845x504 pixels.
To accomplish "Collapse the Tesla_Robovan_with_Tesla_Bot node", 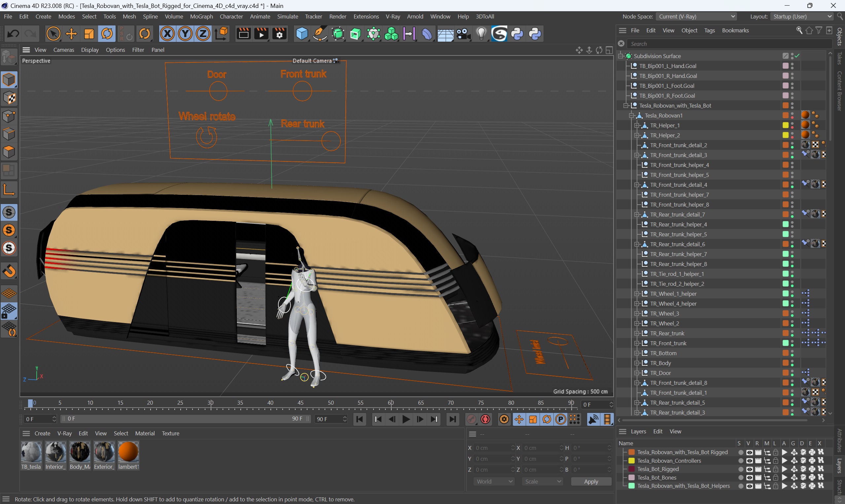I will tap(626, 106).
